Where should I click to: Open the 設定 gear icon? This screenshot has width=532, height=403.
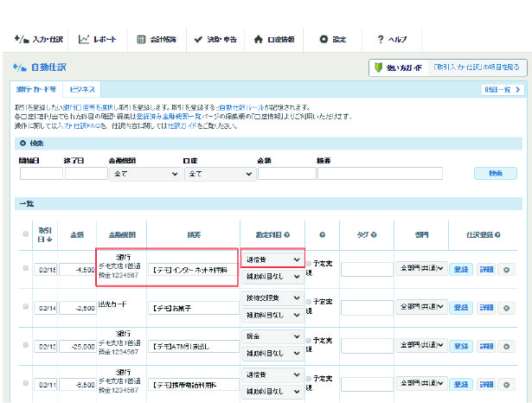point(324,39)
